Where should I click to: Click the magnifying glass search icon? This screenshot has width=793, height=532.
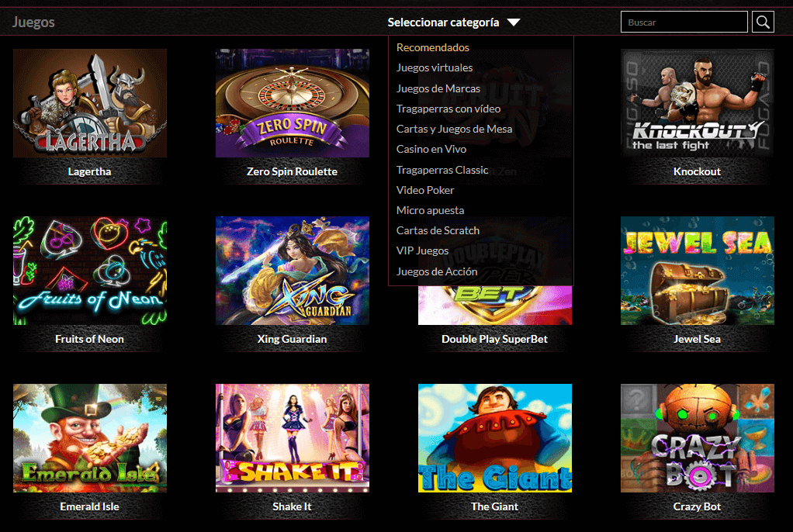763,22
